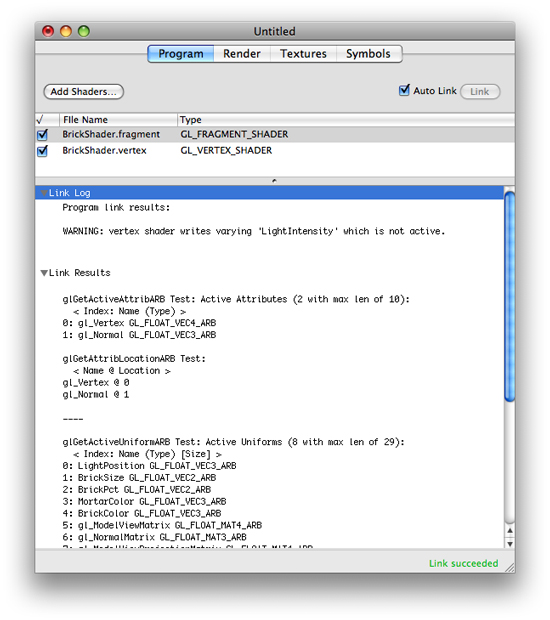Click the window resize grip corner

510,567
